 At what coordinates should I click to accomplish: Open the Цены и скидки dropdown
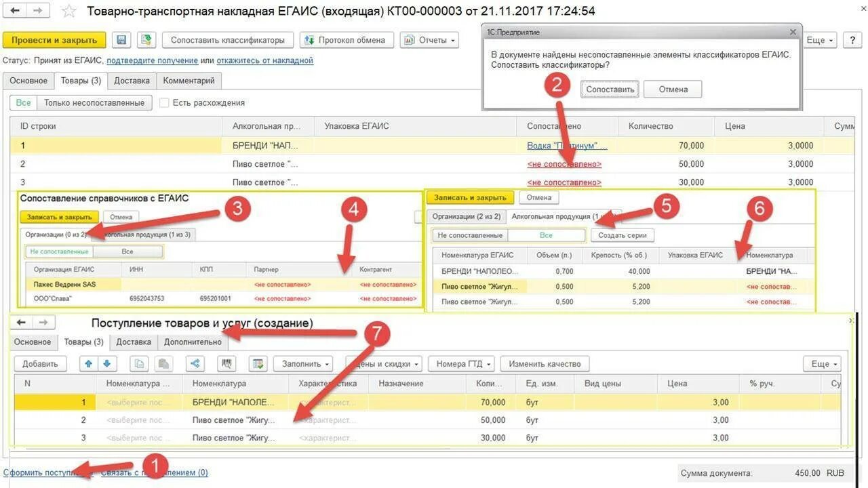[384, 364]
